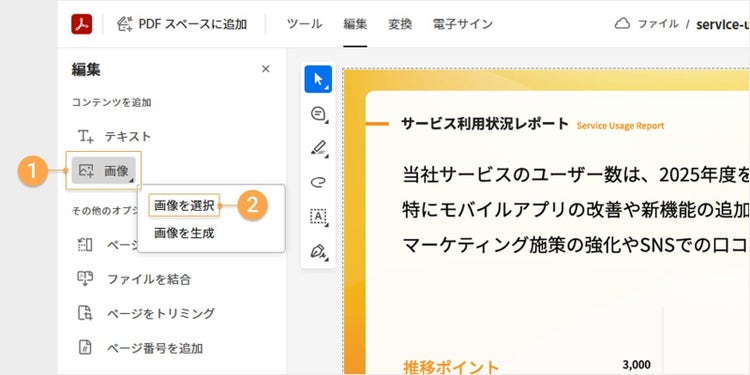The width and height of the screenshot is (750, 375).
Task: Click the page number icon
Action: pos(85,347)
